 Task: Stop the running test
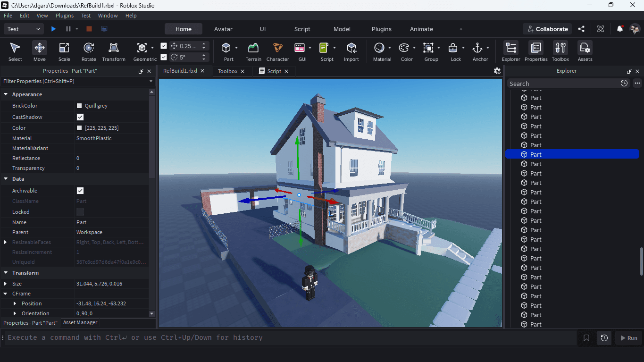pos(89,29)
